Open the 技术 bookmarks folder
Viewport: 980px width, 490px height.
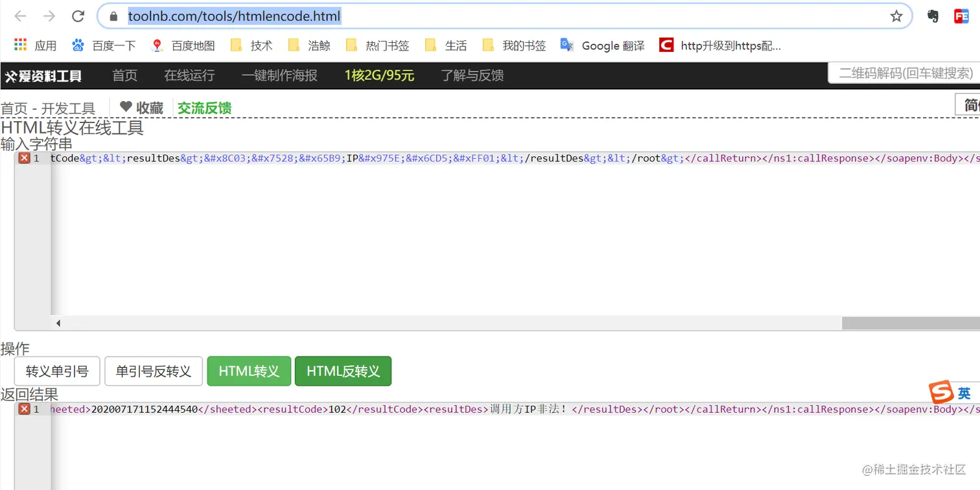251,45
